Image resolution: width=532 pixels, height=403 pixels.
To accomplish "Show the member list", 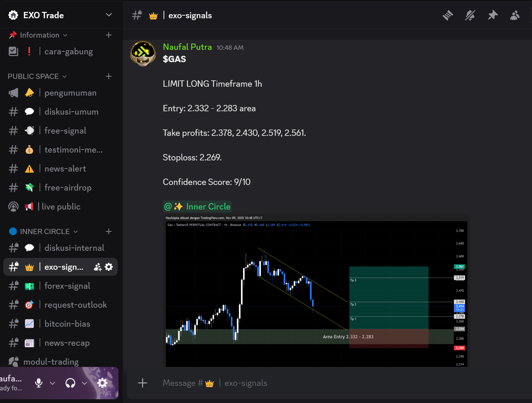I will [515, 15].
